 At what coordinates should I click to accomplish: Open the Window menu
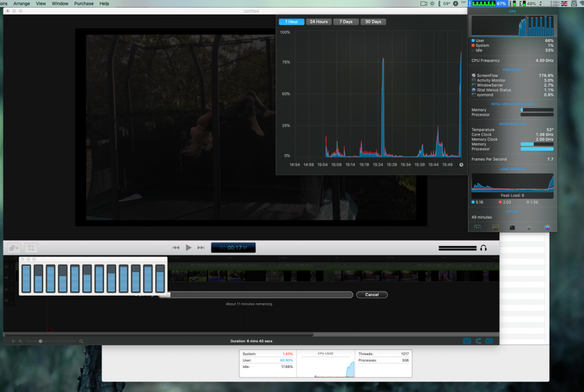pos(60,4)
